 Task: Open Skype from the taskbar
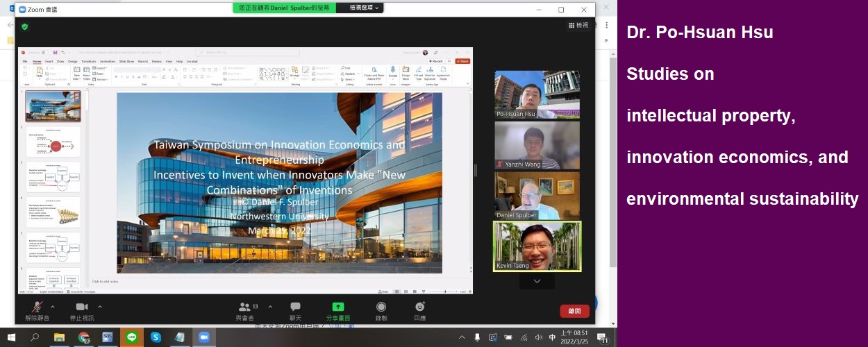(x=156, y=337)
